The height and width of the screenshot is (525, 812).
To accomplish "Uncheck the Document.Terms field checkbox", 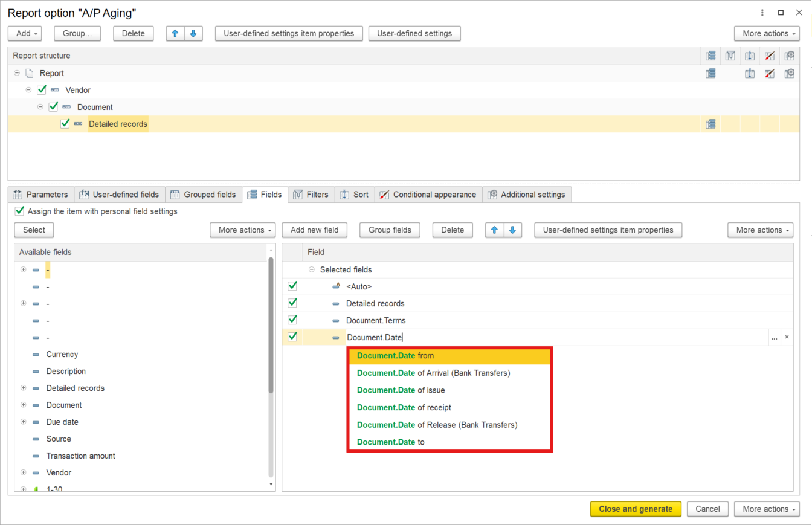I will click(x=292, y=320).
